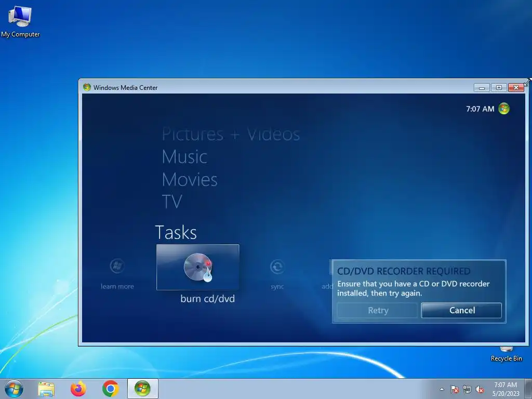This screenshot has height=399, width=532.
Task: Select the Tasks menu heading
Action: point(176,232)
